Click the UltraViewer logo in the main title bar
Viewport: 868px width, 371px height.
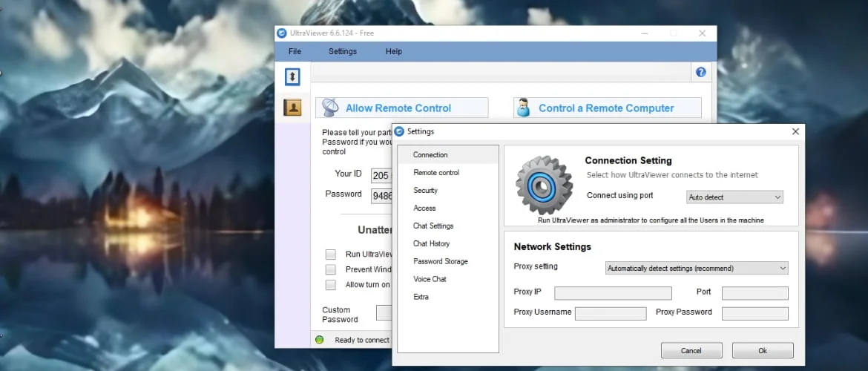[282, 33]
